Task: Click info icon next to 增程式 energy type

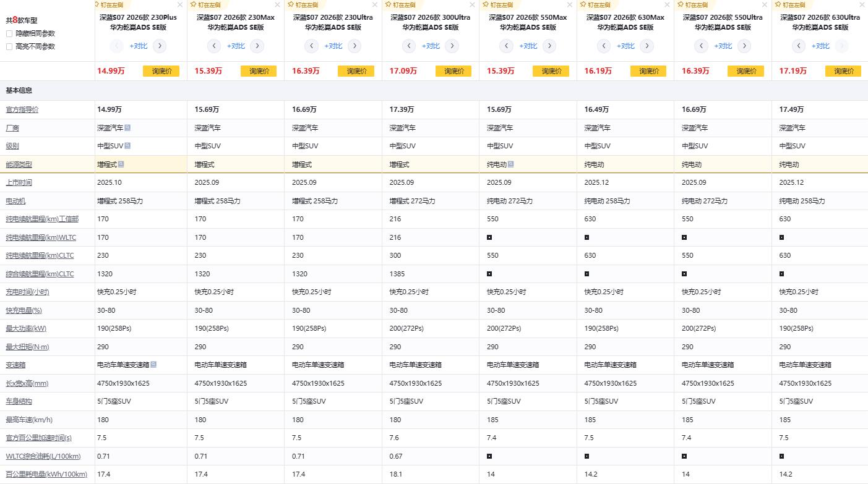Action: 121,164
